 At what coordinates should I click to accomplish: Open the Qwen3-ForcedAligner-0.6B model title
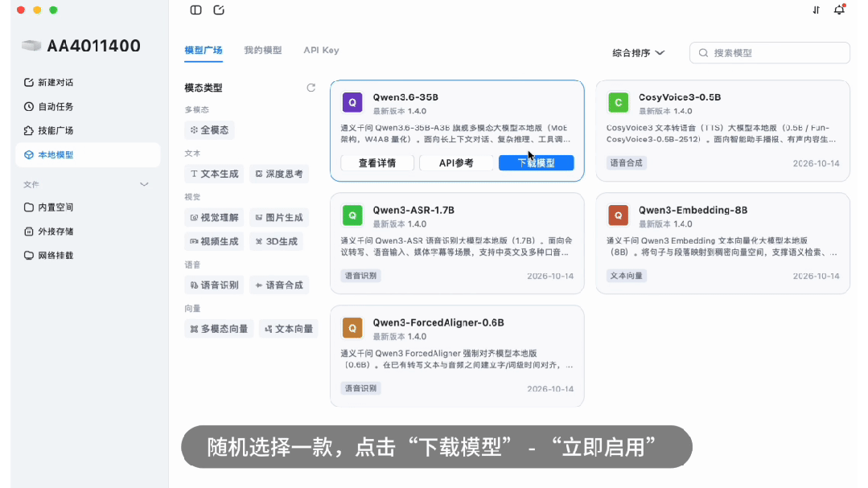point(438,322)
